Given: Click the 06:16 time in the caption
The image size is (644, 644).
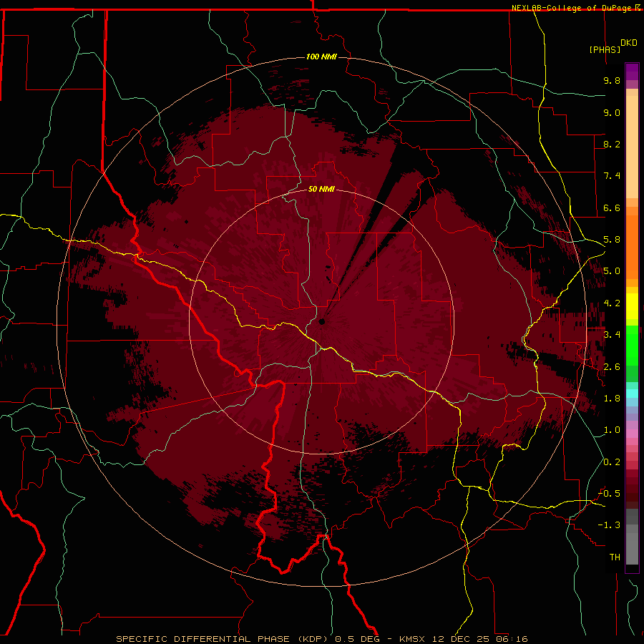Looking at the screenshot, I should 512,639.
